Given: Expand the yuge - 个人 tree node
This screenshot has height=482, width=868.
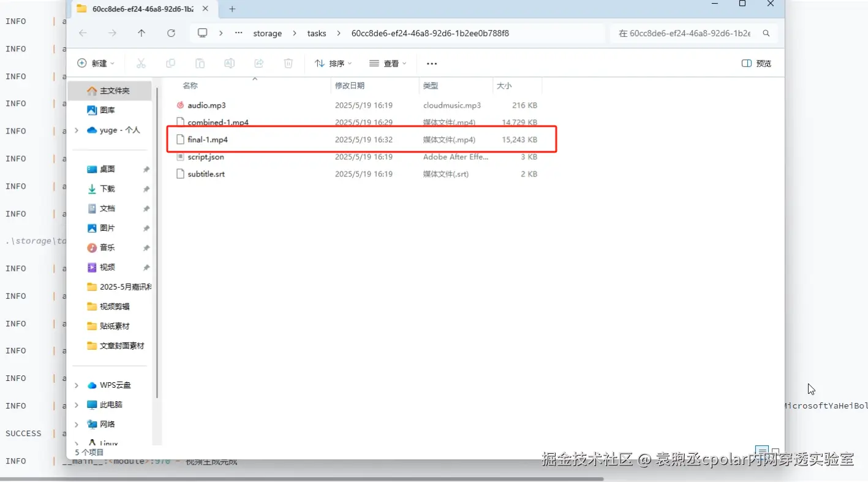Looking at the screenshot, I should [x=77, y=130].
